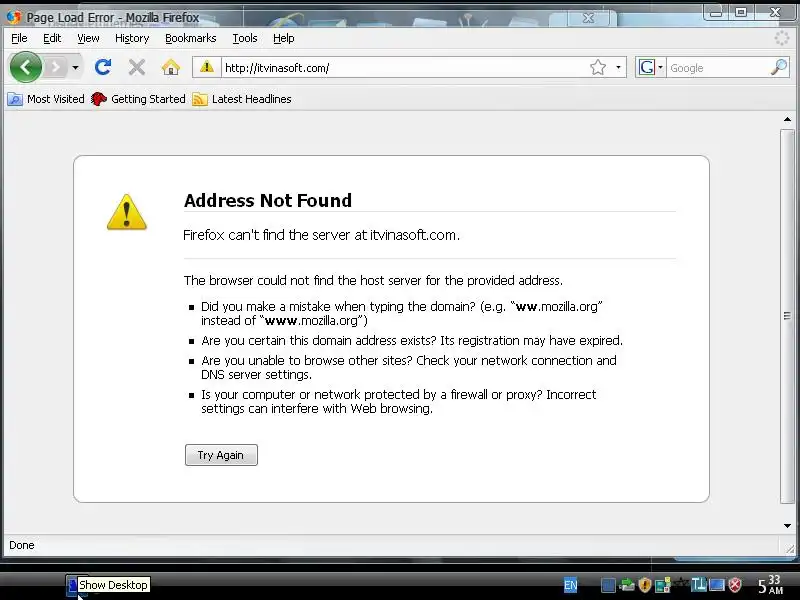Click the yellow warning triangle on error page
This screenshot has height=600, width=800.
point(127,212)
